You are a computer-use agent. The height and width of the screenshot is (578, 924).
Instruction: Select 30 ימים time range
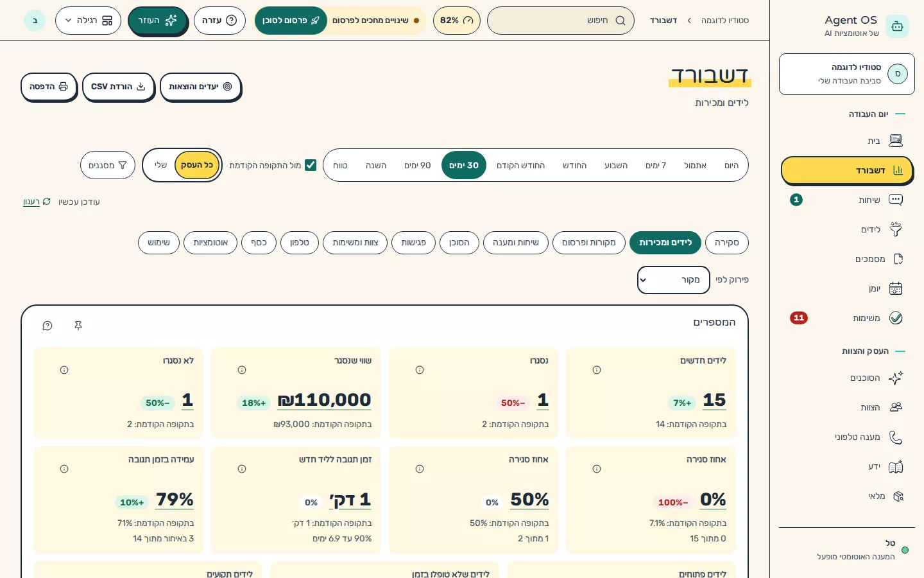coord(464,165)
